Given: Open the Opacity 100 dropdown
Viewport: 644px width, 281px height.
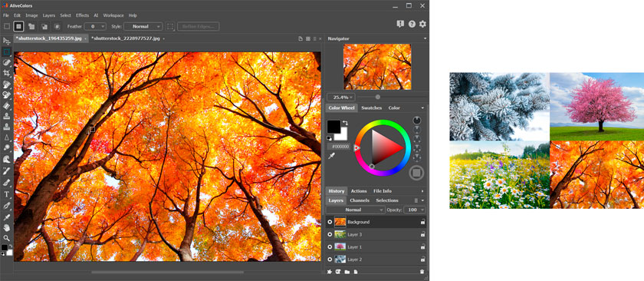Looking at the screenshot, I should (x=415, y=210).
